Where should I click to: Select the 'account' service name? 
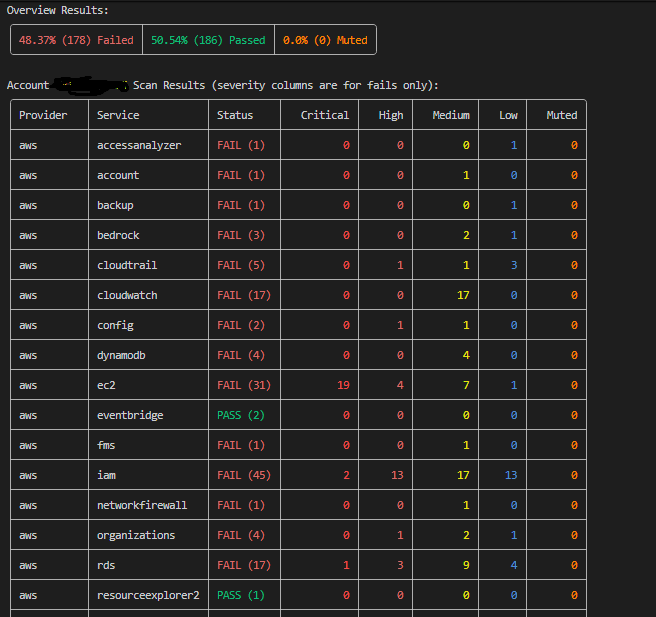(118, 175)
